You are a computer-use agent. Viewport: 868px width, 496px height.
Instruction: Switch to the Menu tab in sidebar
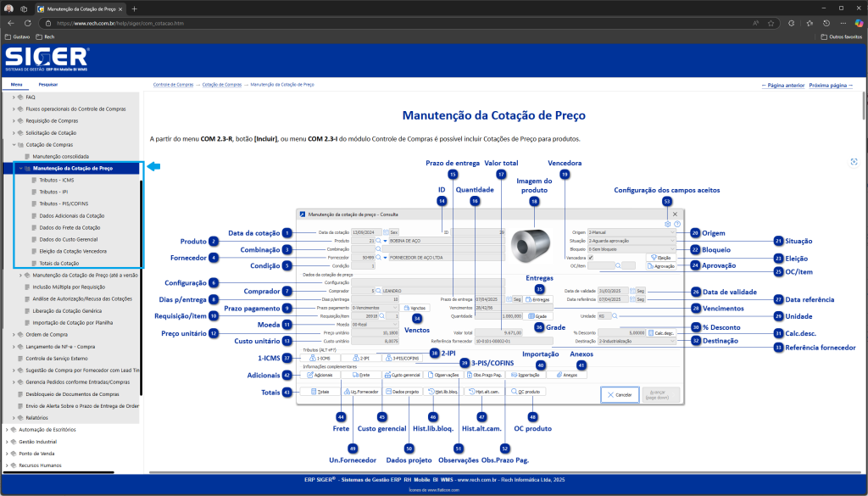point(17,85)
